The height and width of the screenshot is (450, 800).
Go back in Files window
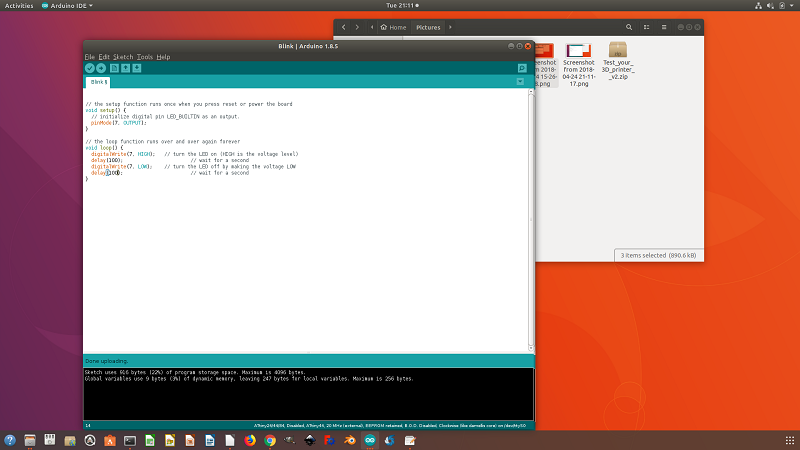pyautogui.click(x=343, y=28)
